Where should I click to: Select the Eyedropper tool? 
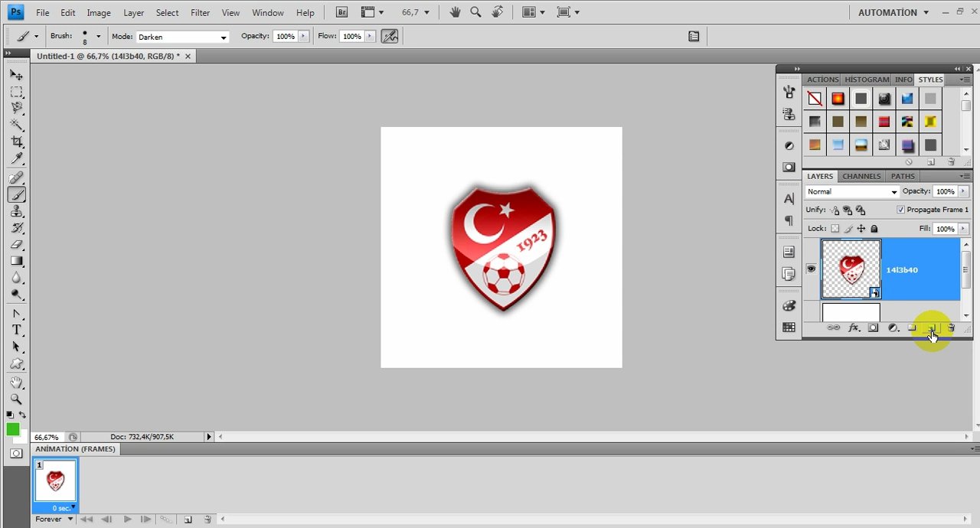[x=16, y=158]
